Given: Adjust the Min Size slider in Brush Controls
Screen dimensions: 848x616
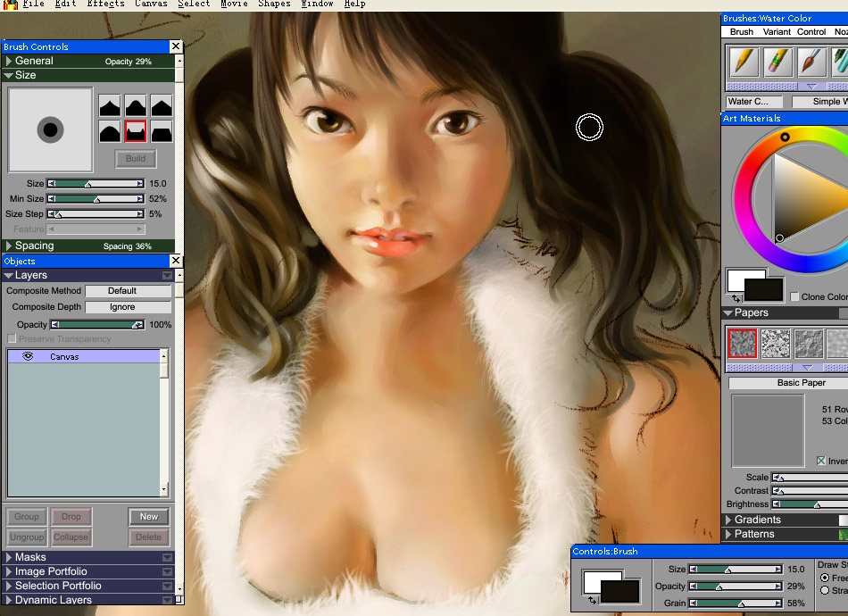Looking at the screenshot, I should pyautogui.click(x=96, y=199).
